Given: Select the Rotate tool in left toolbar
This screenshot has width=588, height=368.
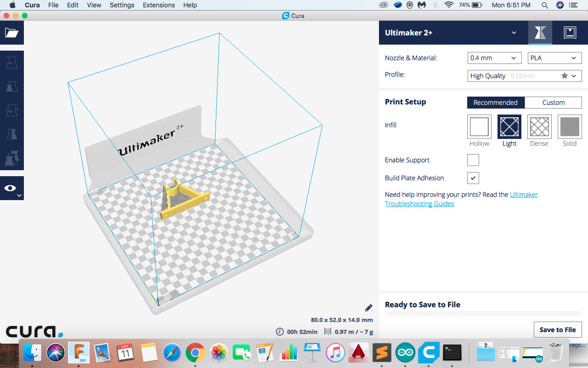Looking at the screenshot, I should coord(11,110).
